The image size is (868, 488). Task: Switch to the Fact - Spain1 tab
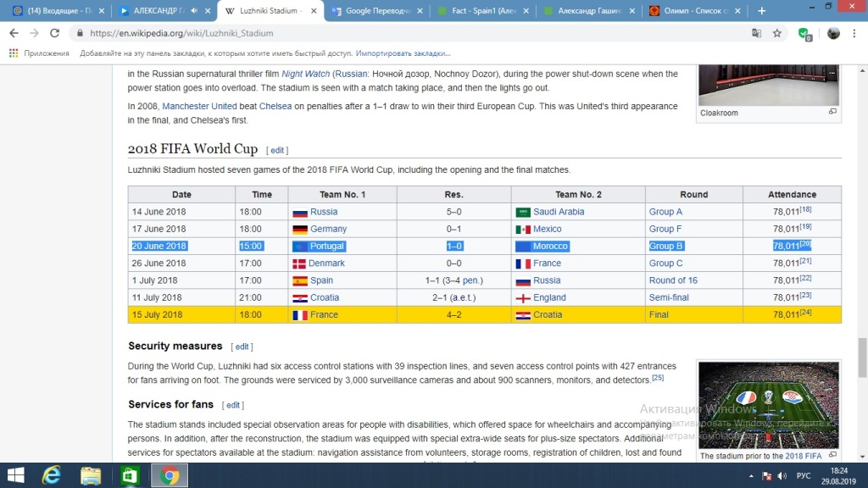(482, 10)
